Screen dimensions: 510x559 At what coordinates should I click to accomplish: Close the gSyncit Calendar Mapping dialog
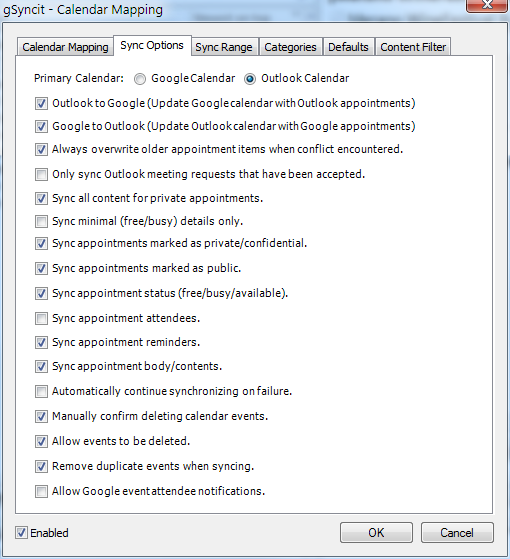click(x=487, y=5)
